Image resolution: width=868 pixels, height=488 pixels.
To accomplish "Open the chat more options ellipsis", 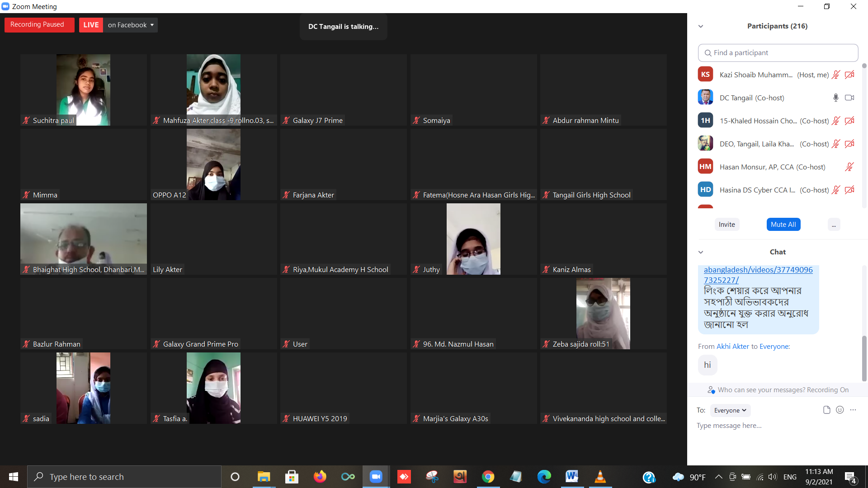I will [x=853, y=410].
